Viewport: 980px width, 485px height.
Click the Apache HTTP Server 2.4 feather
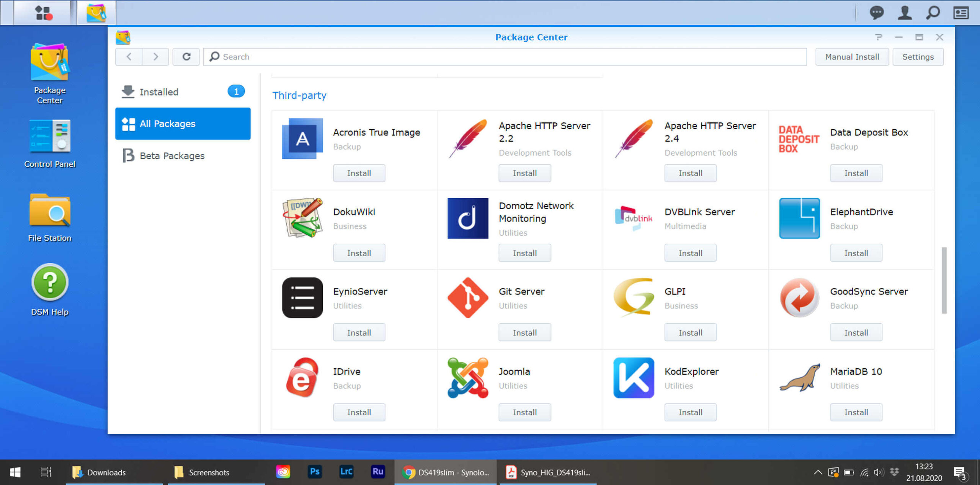point(634,138)
